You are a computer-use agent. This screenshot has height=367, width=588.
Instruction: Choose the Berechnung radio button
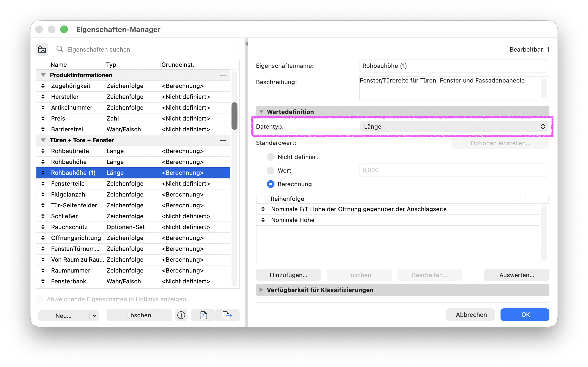[271, 184]
